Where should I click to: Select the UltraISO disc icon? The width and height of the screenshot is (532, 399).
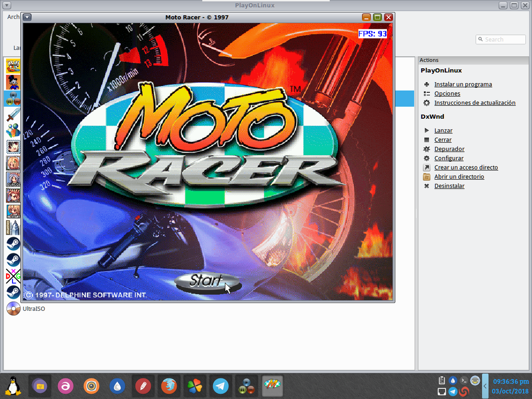13,308
